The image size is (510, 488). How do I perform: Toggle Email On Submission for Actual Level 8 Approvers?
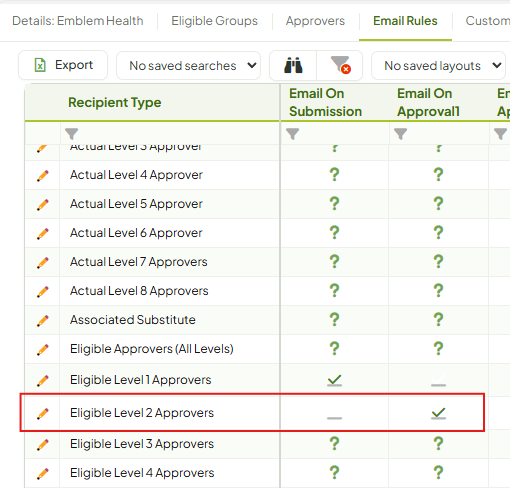click(x=334, y=291)
